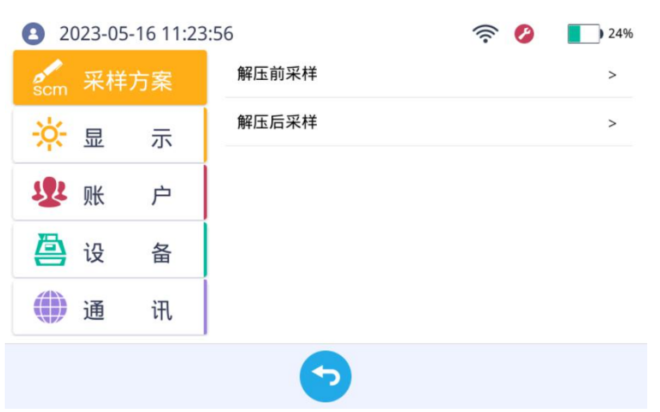Image resolution: width=660 pixels, height=412 pixels.
Task: Click the purple globe icon for 通讯
Action: click(x=49, y=308)
